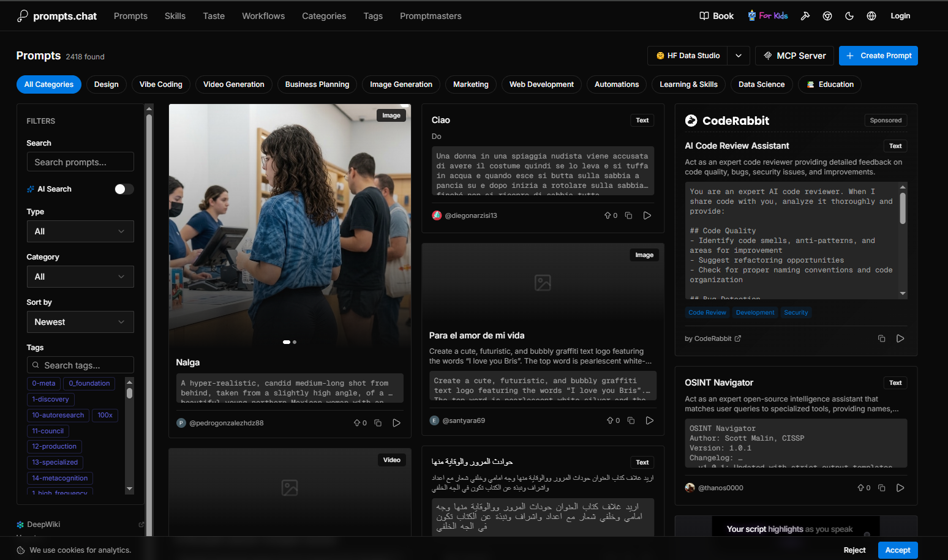Image resolution: width=948 pixels, height=560 pixels.
Task: Select the 100x tag filter
Action: coord(105,416)
